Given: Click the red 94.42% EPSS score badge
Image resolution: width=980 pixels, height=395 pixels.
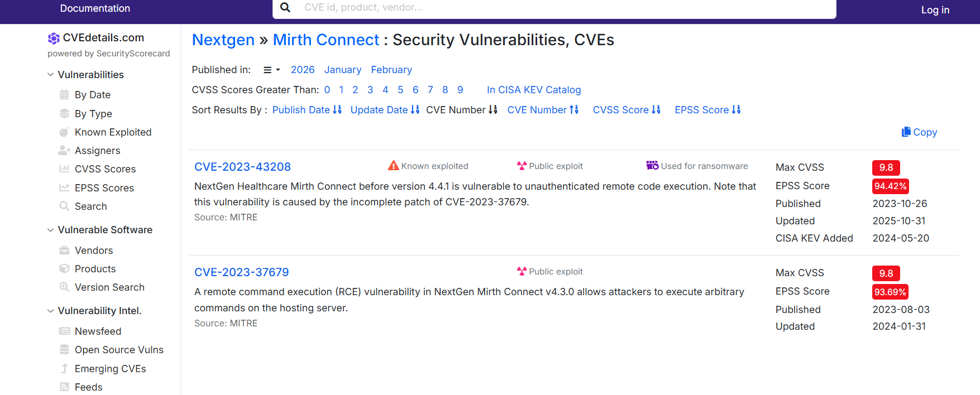Looking at the screenshot, I should pyautogui.click(x=890, y=186).
